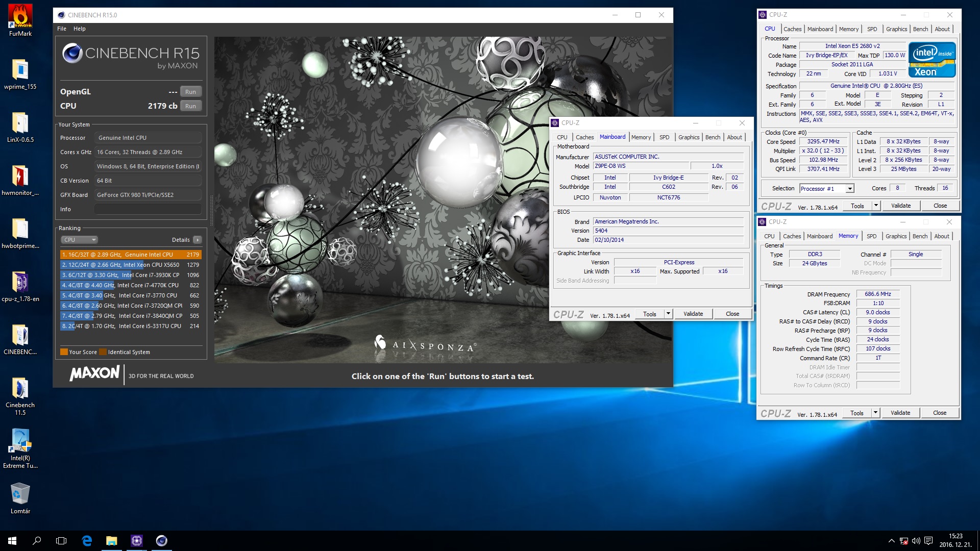Click the Cinebench R15 logo sphere
This screenshot has height=551, width=980.
(72, 53)
